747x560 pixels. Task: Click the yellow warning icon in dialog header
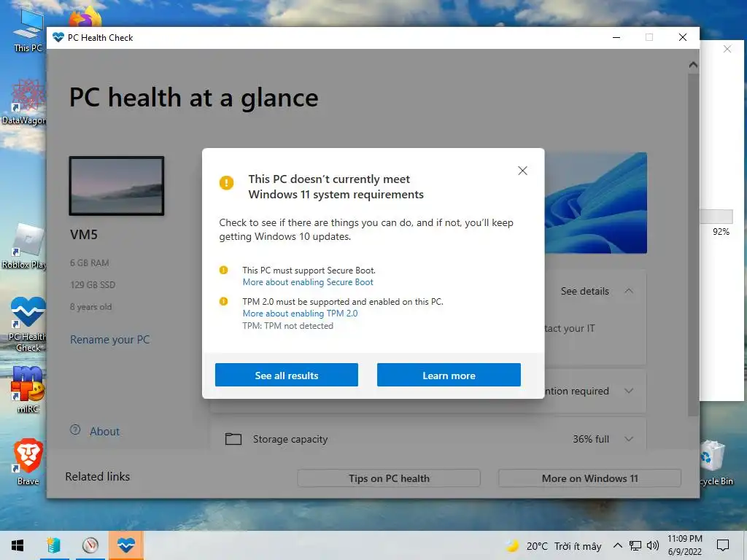point(226,182)
